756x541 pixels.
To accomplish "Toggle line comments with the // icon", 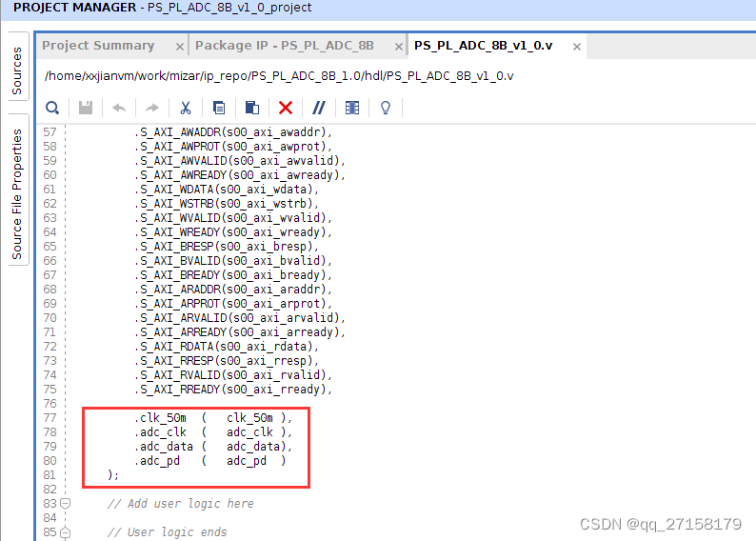I will [x=319, y=108].
